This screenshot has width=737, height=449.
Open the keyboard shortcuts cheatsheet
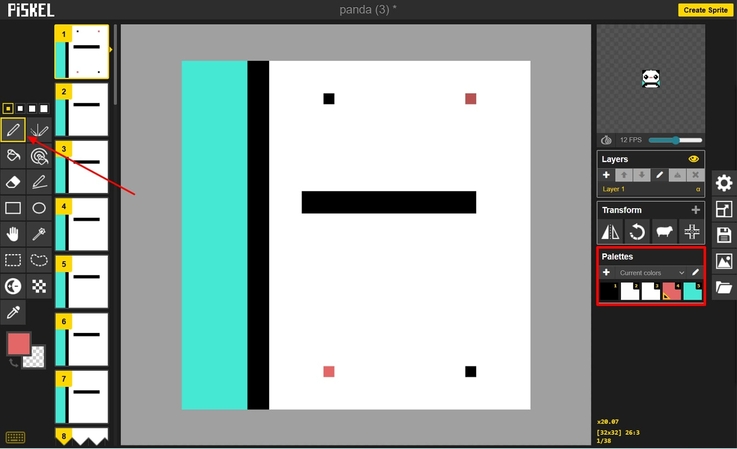pos(15,437)
